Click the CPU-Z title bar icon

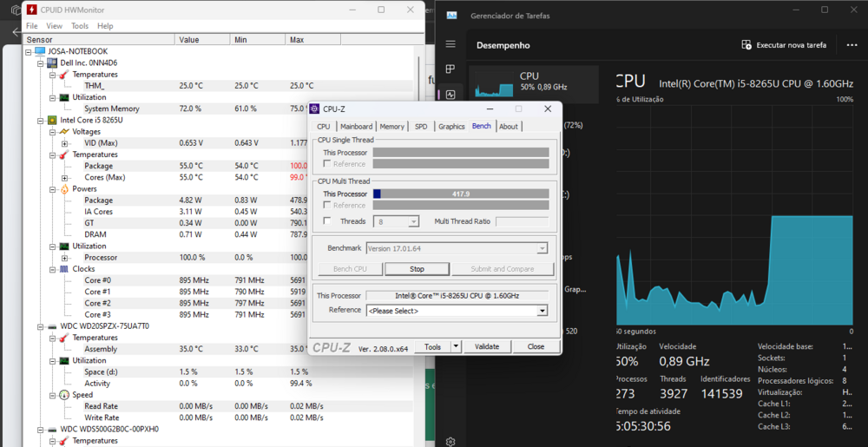coord(315,109)
